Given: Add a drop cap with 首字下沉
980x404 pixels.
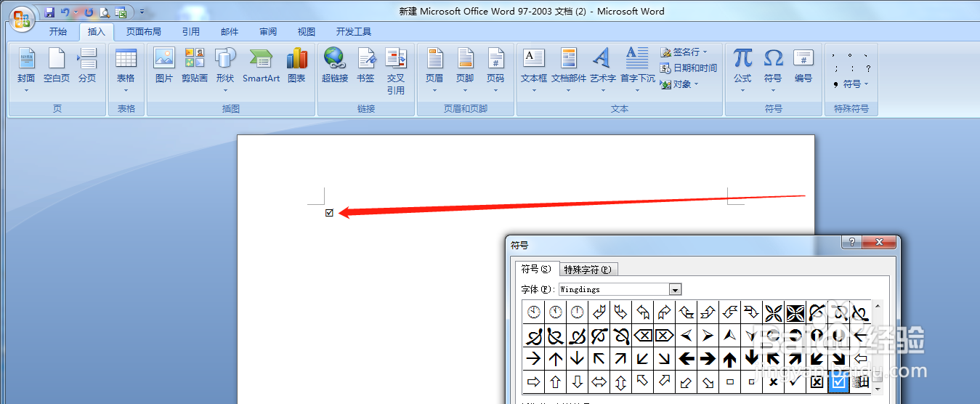Looking at the screenshot, I should pyautogui.click(x=637, y=70).
